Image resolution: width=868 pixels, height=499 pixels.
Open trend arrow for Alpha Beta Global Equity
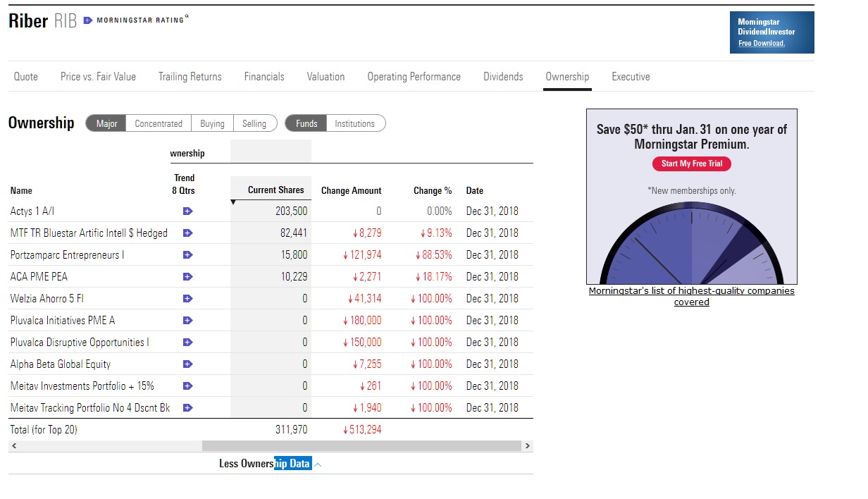[187, 364]
